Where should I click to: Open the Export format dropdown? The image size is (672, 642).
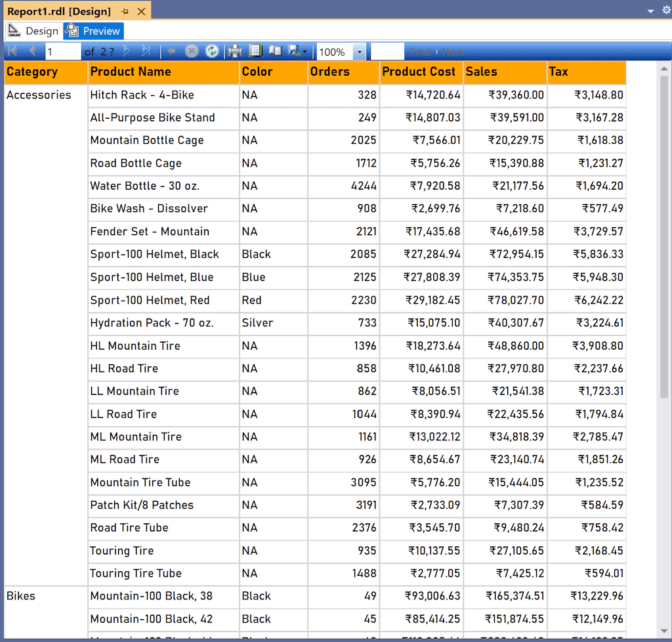coord(298,51)
